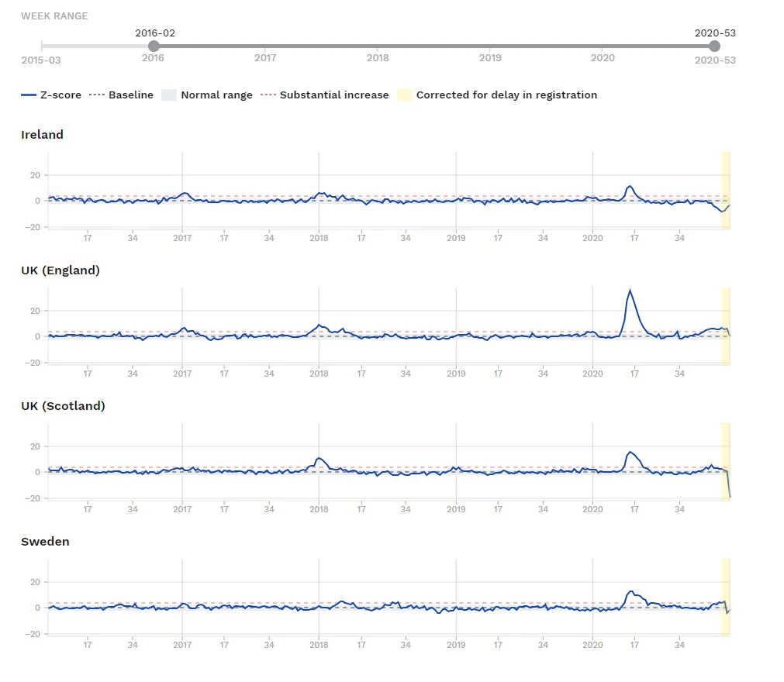Click the 2020 peak in the Sweden chart

tap(630, 591)
